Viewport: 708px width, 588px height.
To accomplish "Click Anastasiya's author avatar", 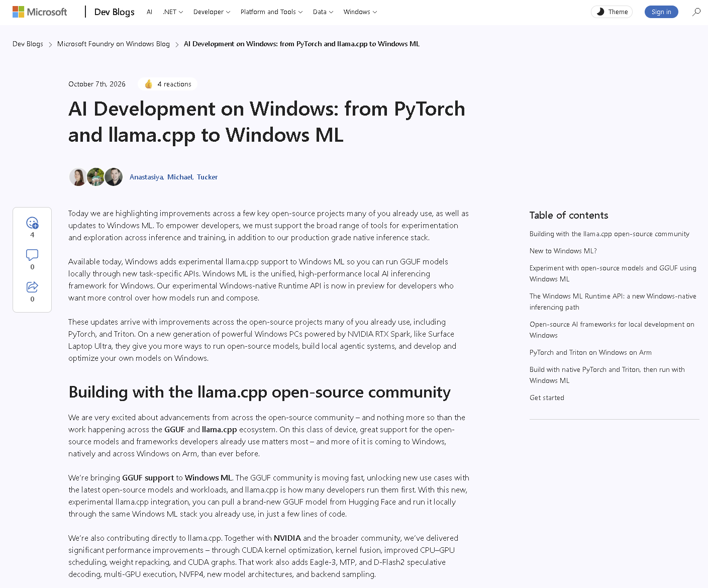I will pos(78,177).
